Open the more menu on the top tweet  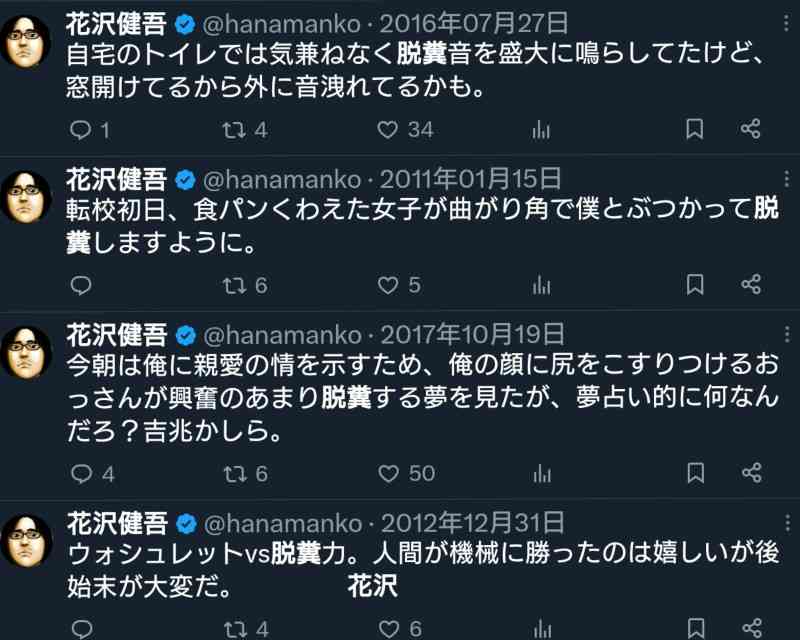click(x=788, y=23)
